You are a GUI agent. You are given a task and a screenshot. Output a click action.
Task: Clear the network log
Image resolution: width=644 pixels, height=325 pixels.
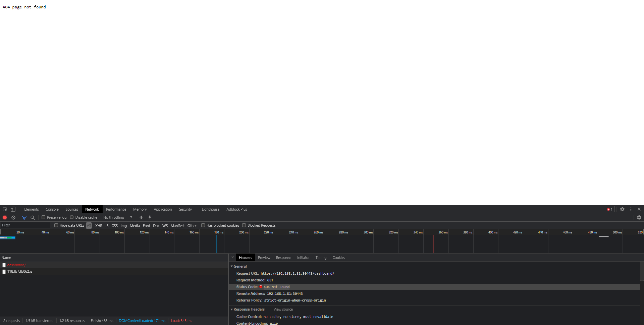(x=13, y=217)
